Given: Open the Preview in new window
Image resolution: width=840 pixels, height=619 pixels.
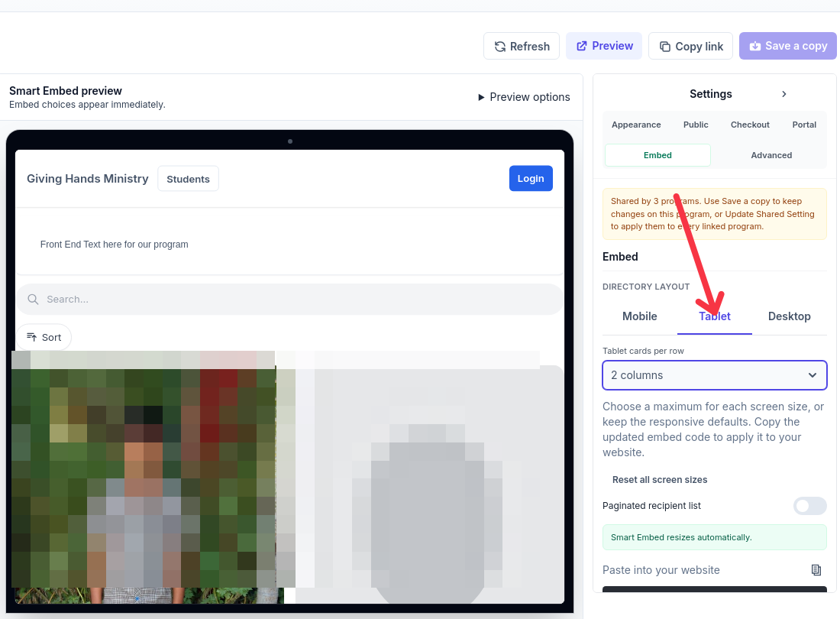Looking at the screenshot, I should click(604, 46).
